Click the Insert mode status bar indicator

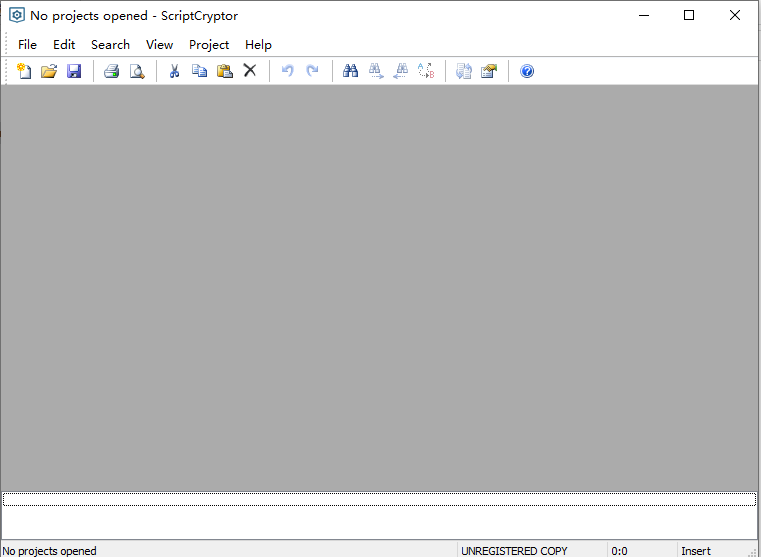coord(696,550)
